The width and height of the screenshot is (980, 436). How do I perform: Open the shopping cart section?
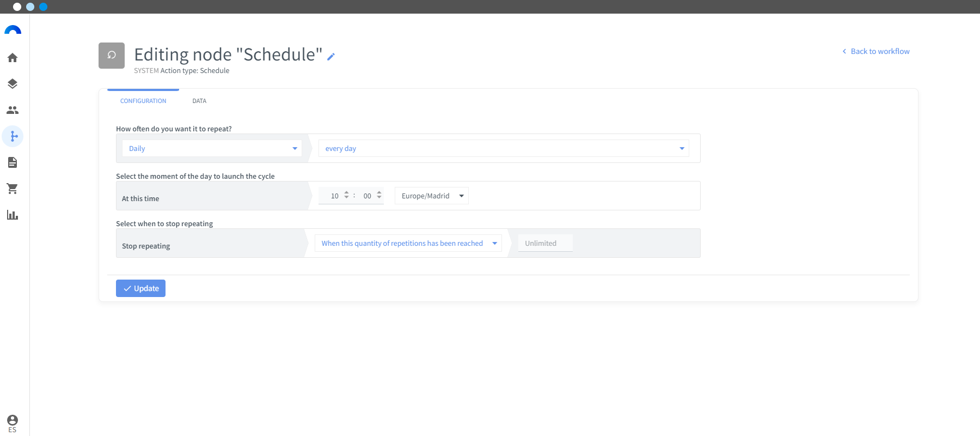(13, 189)
